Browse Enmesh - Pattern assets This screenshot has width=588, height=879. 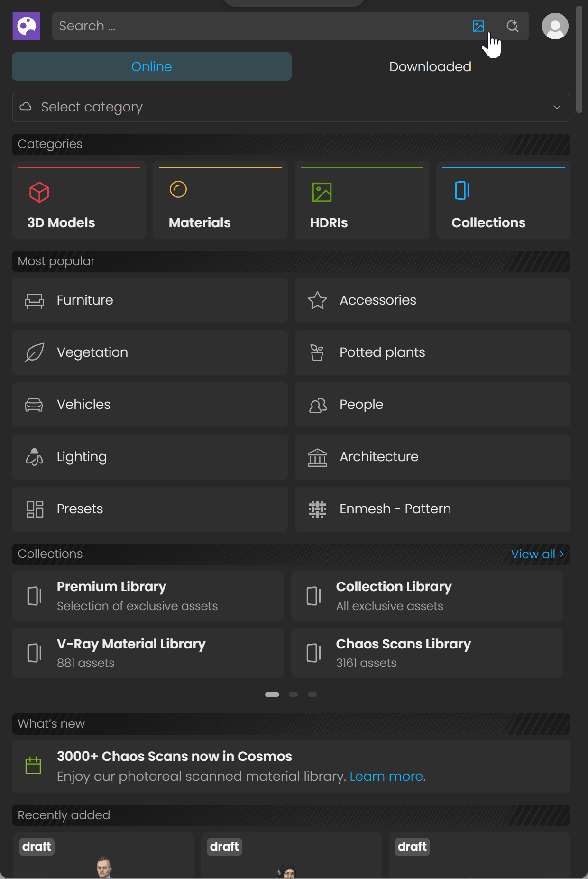coord(432,509)
